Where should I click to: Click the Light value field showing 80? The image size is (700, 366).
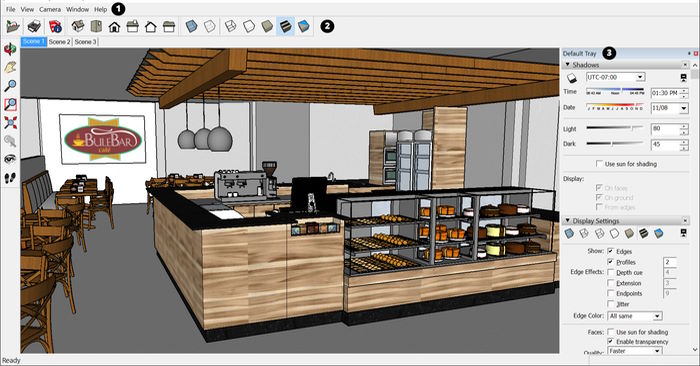665,129
